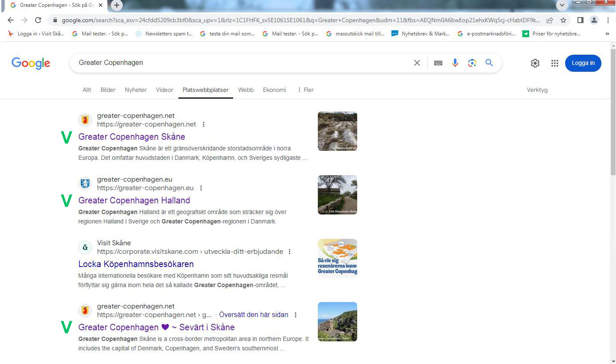Open the browser side panel
Screen dimensions: 616x364
[x=580, y=20]
